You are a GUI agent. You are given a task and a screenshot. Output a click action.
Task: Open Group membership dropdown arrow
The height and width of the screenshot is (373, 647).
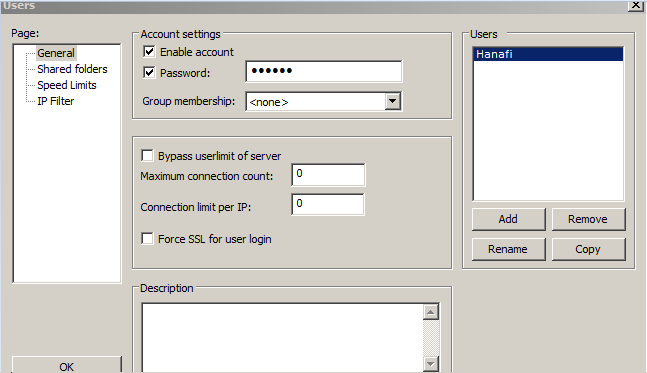393,101
